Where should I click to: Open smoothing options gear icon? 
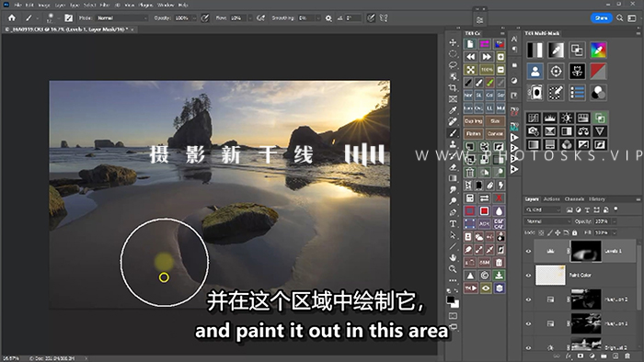tap(328, 18)
